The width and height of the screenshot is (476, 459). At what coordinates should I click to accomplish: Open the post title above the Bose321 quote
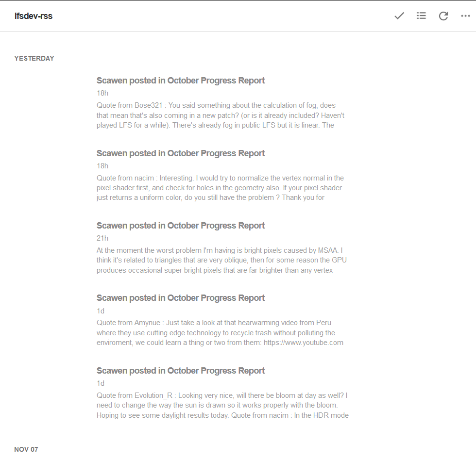(x=181, y=81)
